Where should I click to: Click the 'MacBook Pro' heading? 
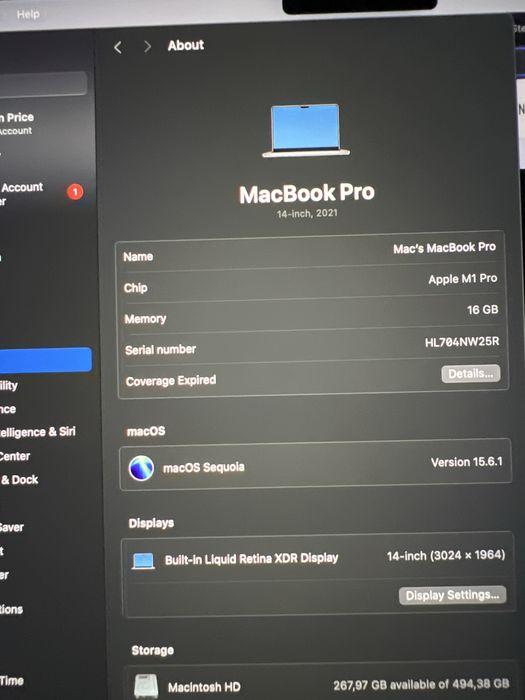click(x=307, y=193)
